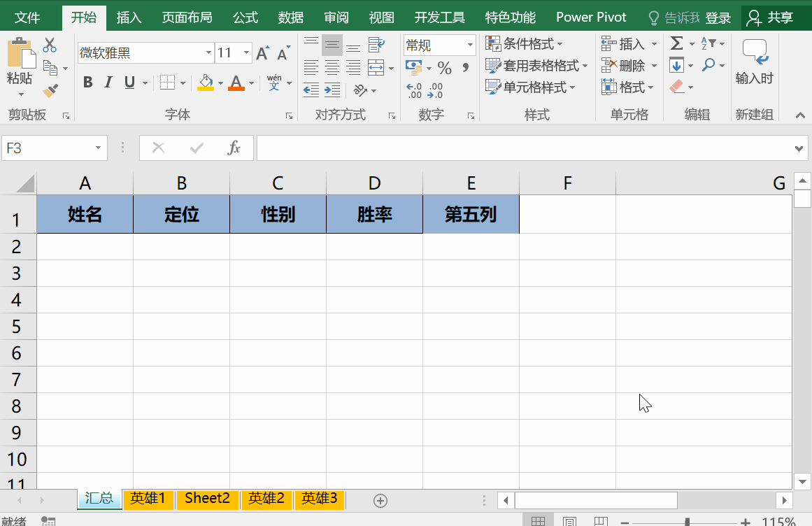Toggle Italic formatting
The image size is (812, 526).
point(108,83)
